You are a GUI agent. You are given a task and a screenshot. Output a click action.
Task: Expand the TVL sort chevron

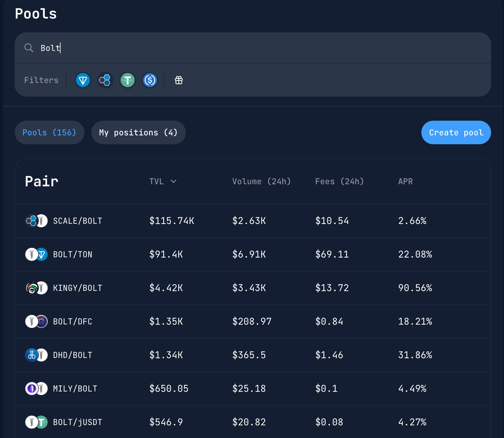(173, 181)
